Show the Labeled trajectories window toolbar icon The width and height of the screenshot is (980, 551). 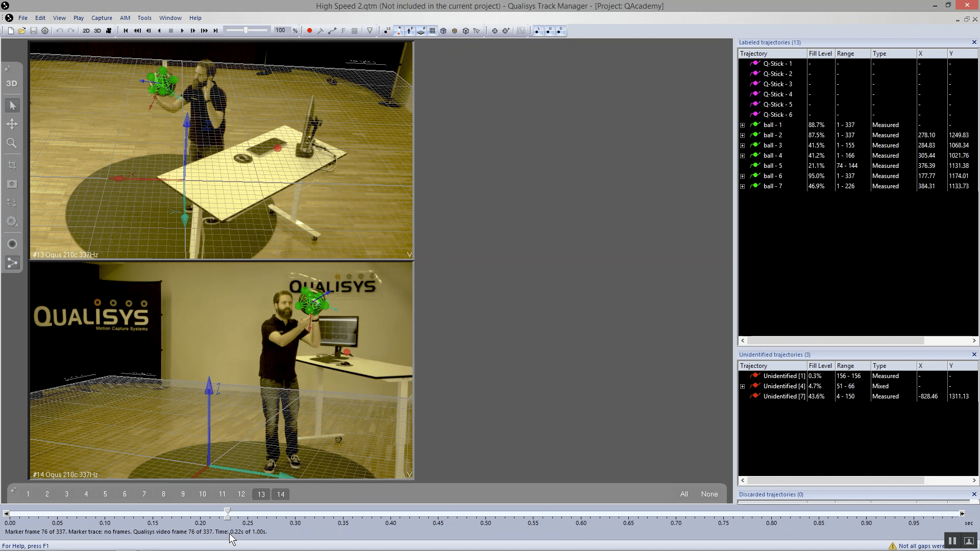(538, 31)
